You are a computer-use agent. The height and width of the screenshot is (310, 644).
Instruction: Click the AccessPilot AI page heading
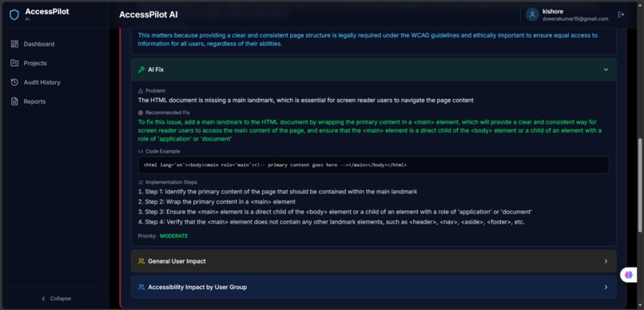point(149,15)
